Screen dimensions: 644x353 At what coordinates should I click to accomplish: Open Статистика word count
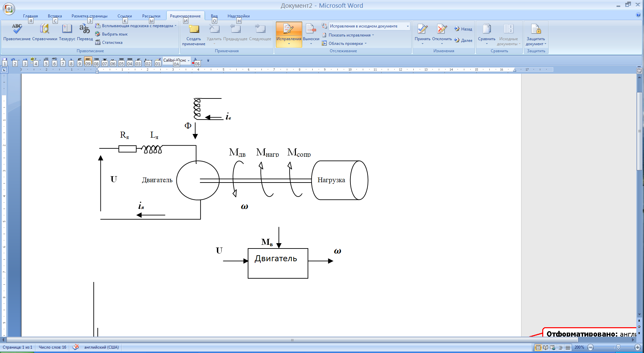[109, 43]
